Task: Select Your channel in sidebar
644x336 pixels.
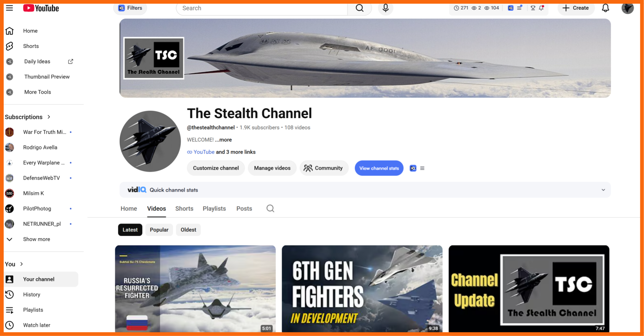Action: tap(41, 279)
